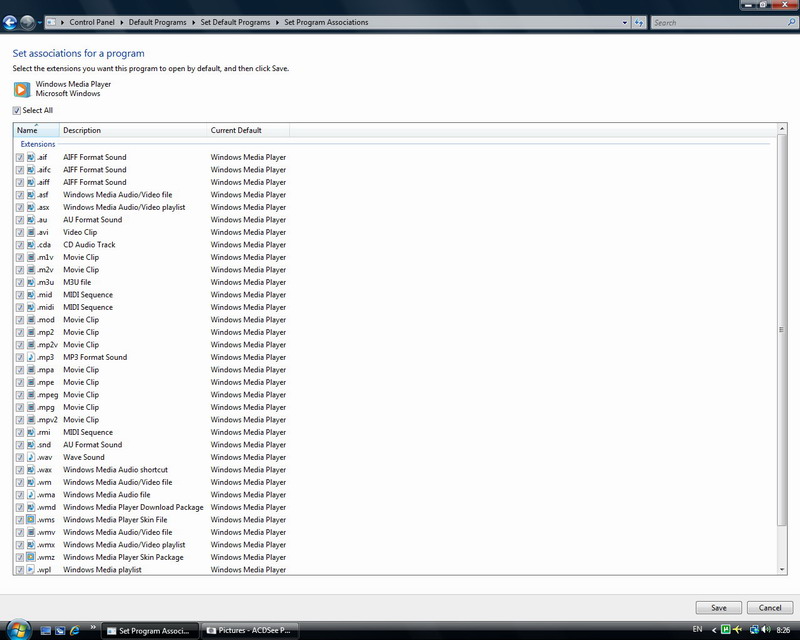Click the .wmz skin package file icon
800x640 pixels.
pyautogui.click(x=31, y=557)
